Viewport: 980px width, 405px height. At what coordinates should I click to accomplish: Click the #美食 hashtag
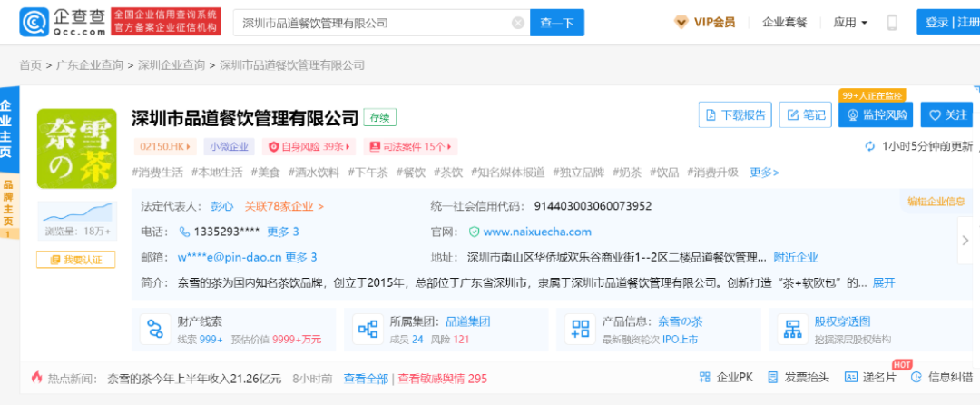click(266, 173)
